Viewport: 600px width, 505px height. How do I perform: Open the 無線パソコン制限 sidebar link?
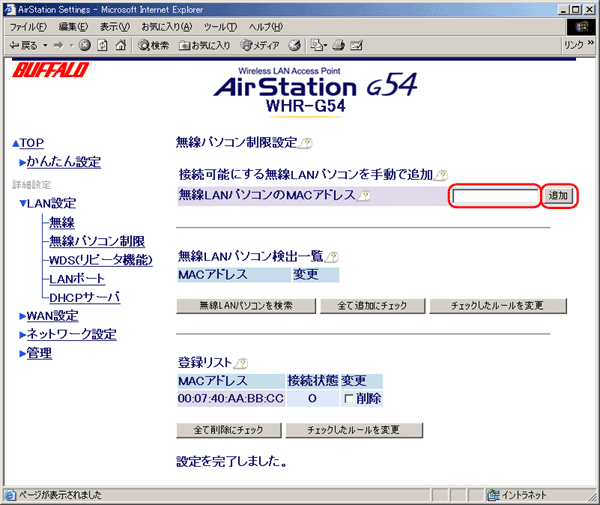coord(97,241)
